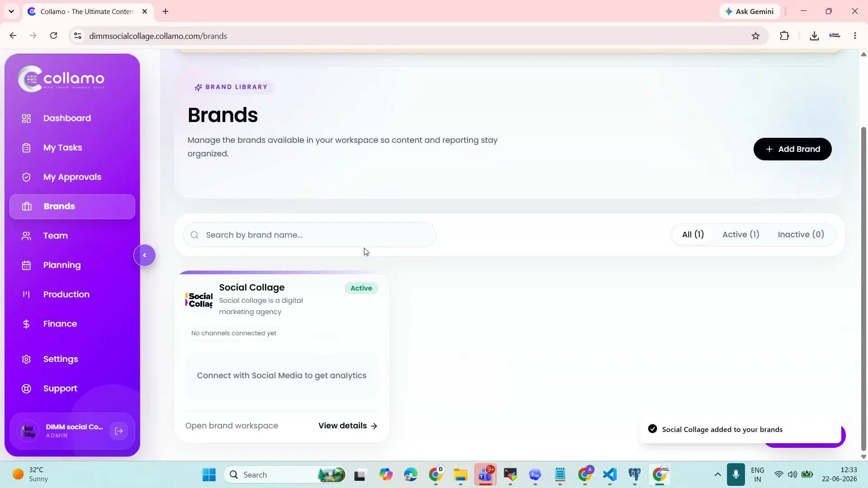Select the All (1) filter tab
Viewport: 868px width, 488px height.
[x=693, y=235]
